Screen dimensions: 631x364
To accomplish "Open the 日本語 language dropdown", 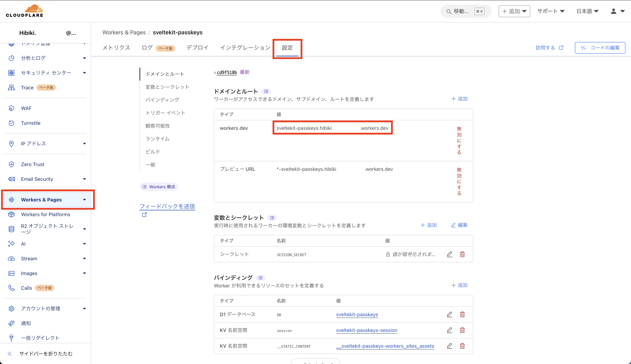I will [x=587, y=11].
